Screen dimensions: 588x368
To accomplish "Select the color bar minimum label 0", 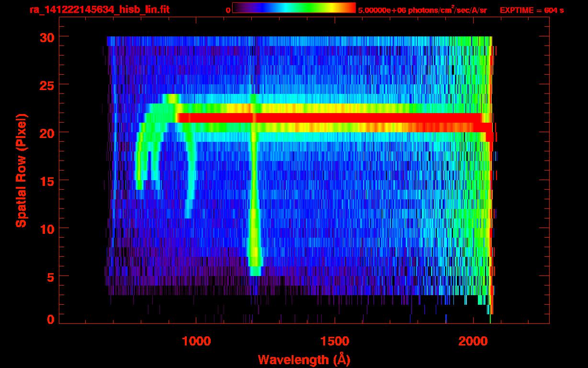I will [228, 10].
